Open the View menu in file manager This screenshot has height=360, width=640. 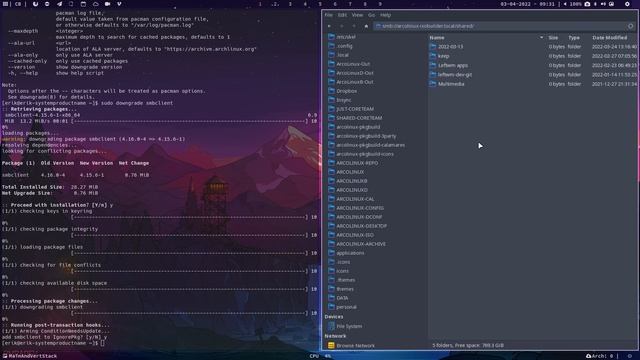(357, 15)
